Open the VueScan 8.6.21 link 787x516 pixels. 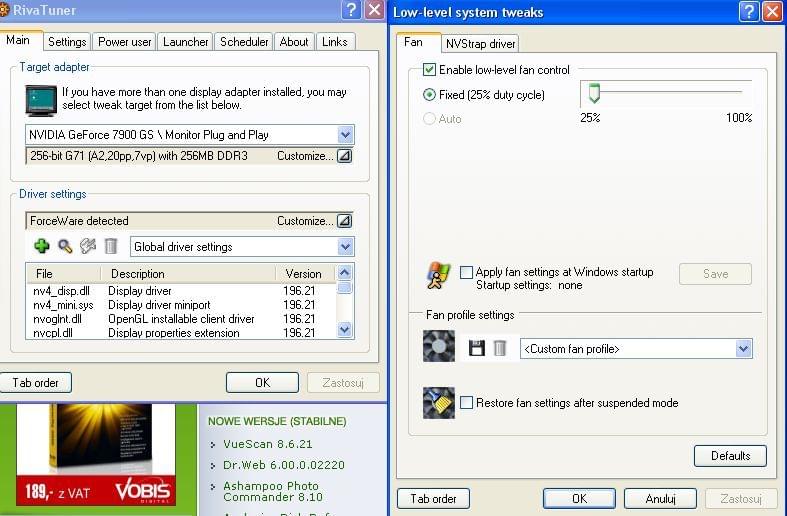point(268,444)
